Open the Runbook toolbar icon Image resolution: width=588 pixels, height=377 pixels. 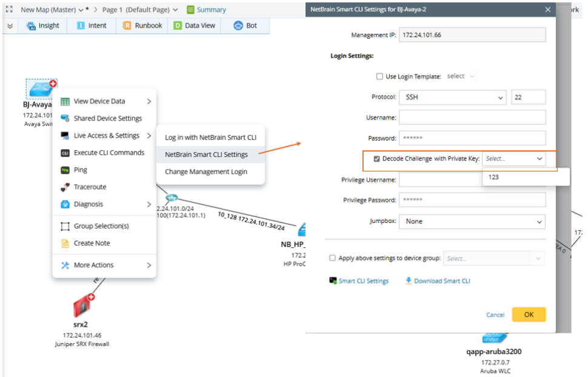tap(127, 25)
